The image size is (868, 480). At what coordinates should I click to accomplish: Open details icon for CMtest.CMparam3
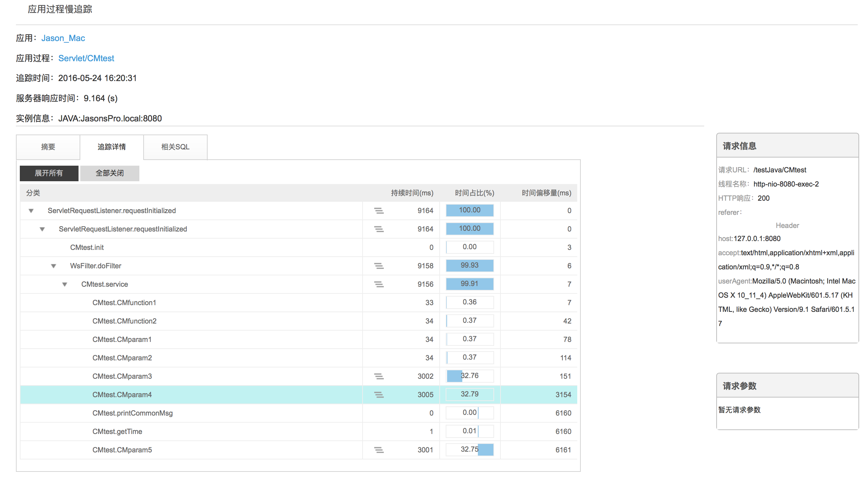379,376
